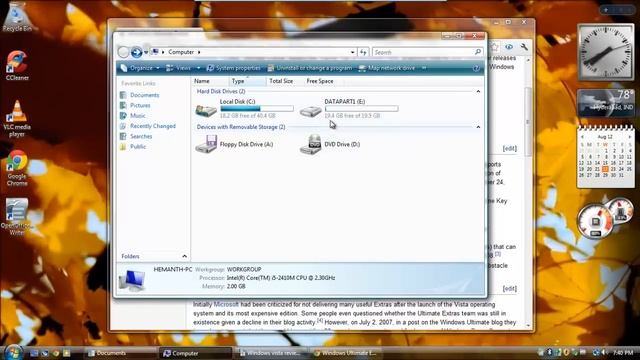Click System properties in the toolbar
Viewport: 640px width, 360px height.
[233, 68]
